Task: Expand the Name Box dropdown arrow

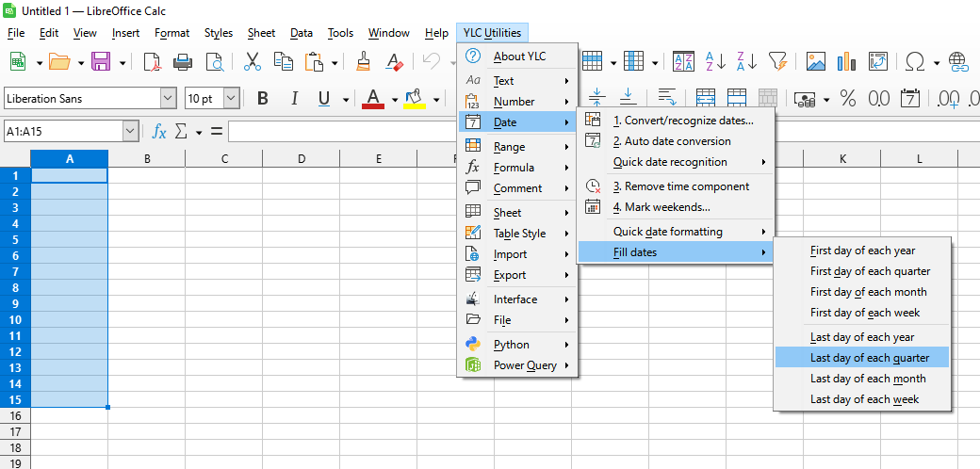Action: [x=130, y=132]
